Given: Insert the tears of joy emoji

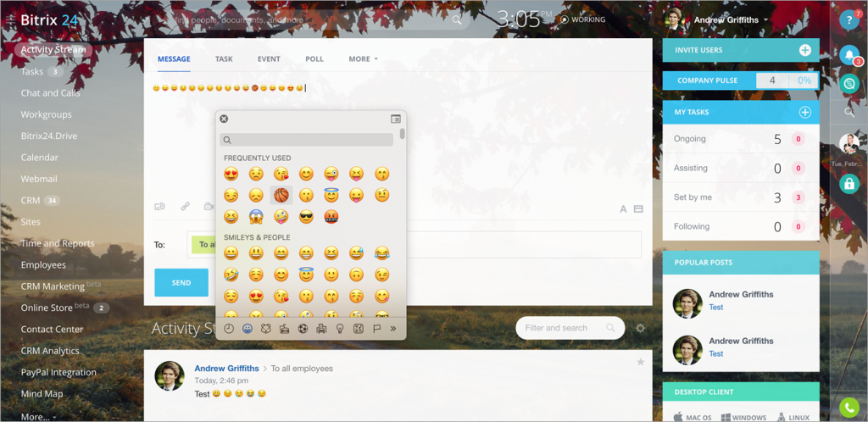Looking at the screenshot, I should (381, 253).
